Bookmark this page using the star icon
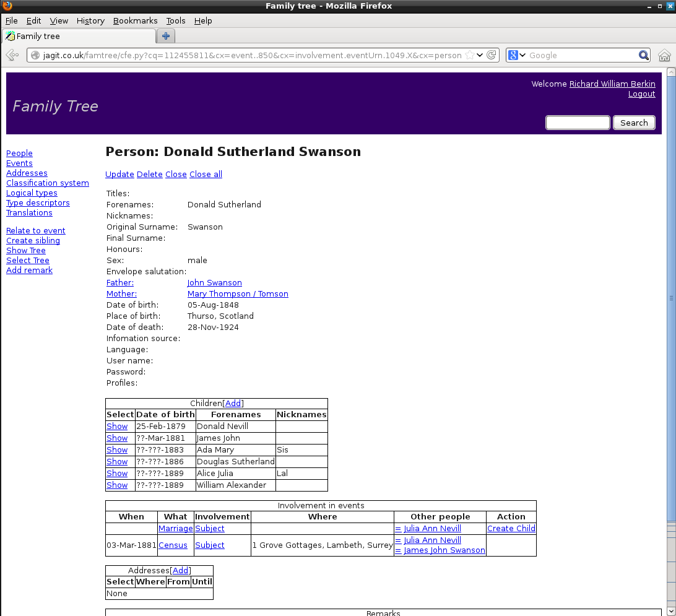Viewport: 676px width, 616px height. [469, 55]
